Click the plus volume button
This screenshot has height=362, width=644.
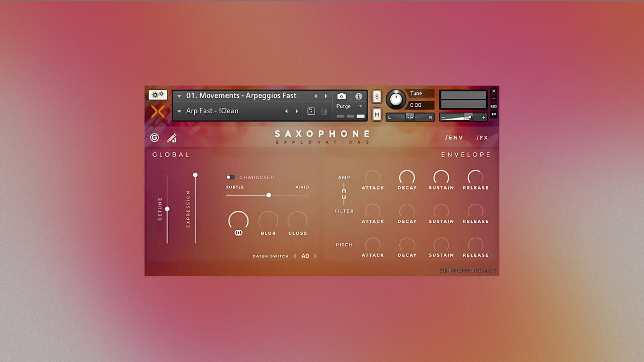coord(484,117)
